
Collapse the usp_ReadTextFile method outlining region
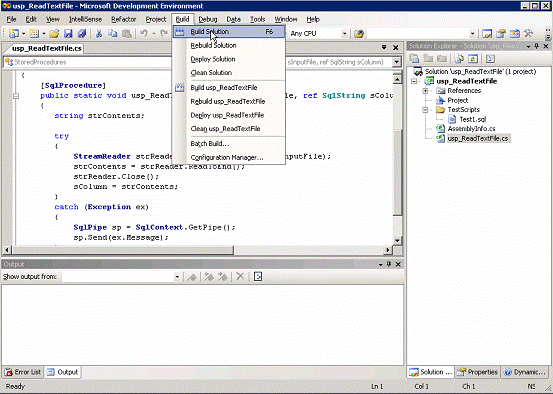click(x=16, y=96)
